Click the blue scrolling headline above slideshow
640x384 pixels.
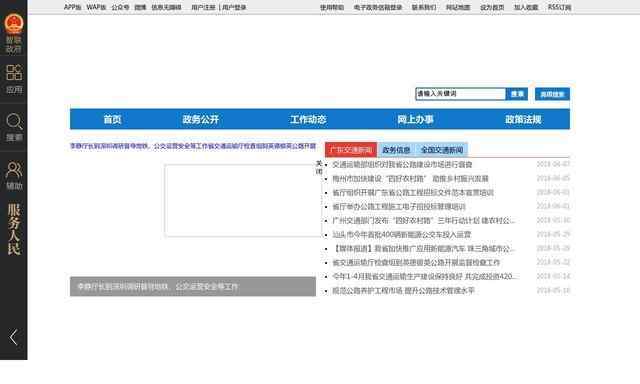click(x=193, y=146)
